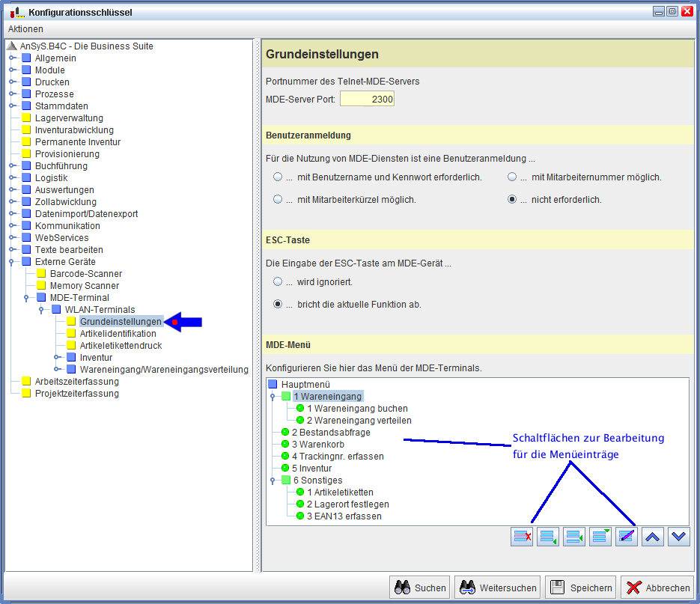
Task: Open the Aktionen menu
Action: point(25,29)
